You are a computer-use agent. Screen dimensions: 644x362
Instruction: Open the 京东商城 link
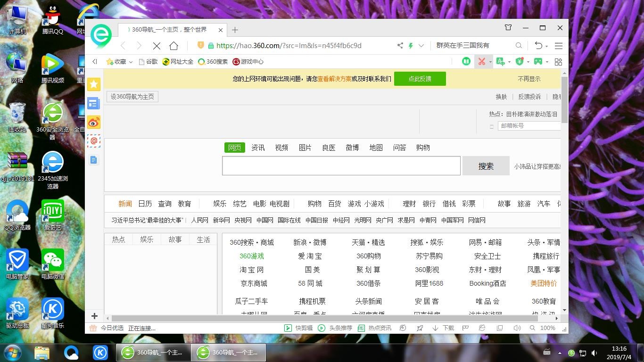point(254,283)
